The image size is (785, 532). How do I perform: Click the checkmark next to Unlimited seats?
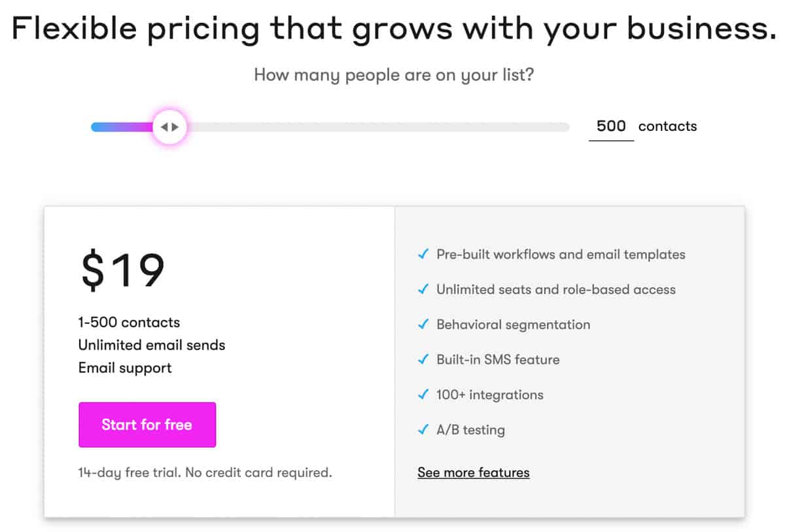tap(423, 289)
